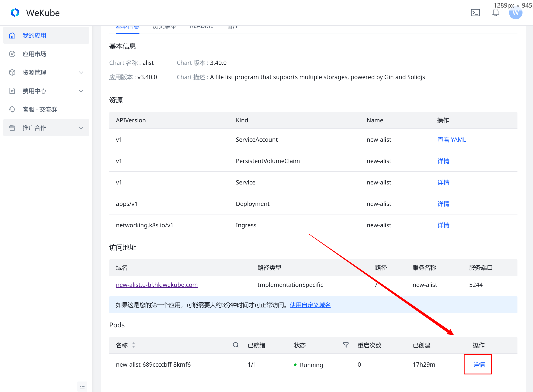The width and height of the screenshot is (533, 392).
Task: Go to 我的应用 in sidebar
Action: point(46,36)
